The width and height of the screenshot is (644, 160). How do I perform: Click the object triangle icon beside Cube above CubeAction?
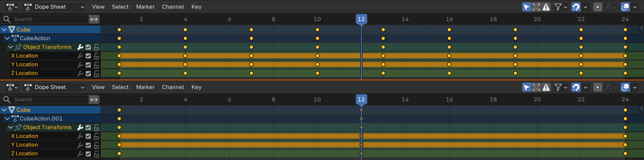12,29
